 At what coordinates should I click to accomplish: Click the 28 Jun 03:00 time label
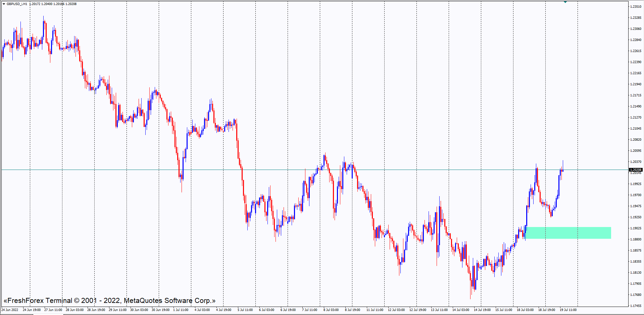click(75, 310)
